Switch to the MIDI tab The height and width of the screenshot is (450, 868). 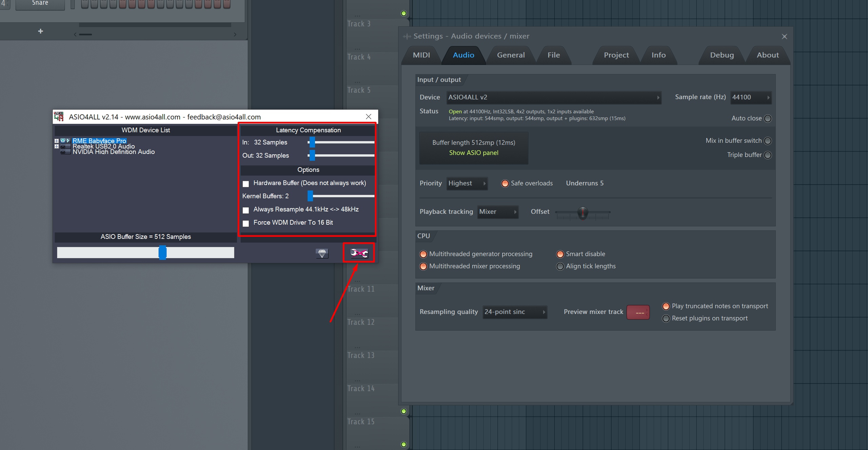tap(421, 55)
